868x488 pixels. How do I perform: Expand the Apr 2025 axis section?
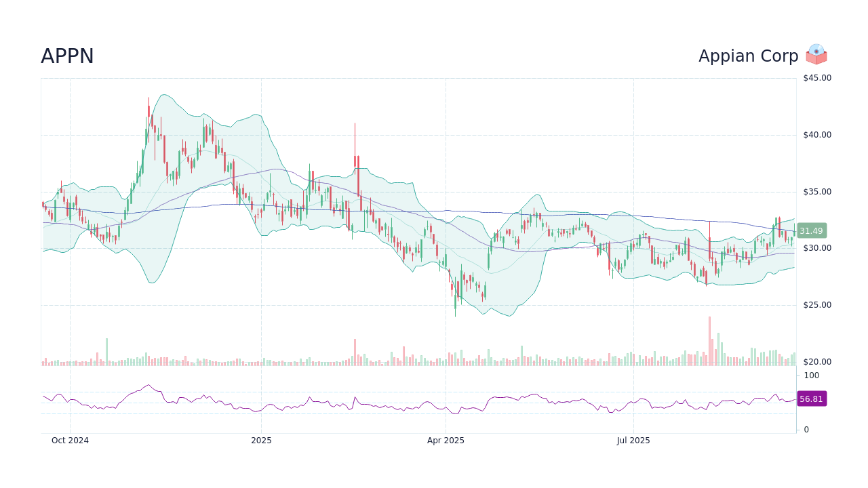tap(447, 441)
